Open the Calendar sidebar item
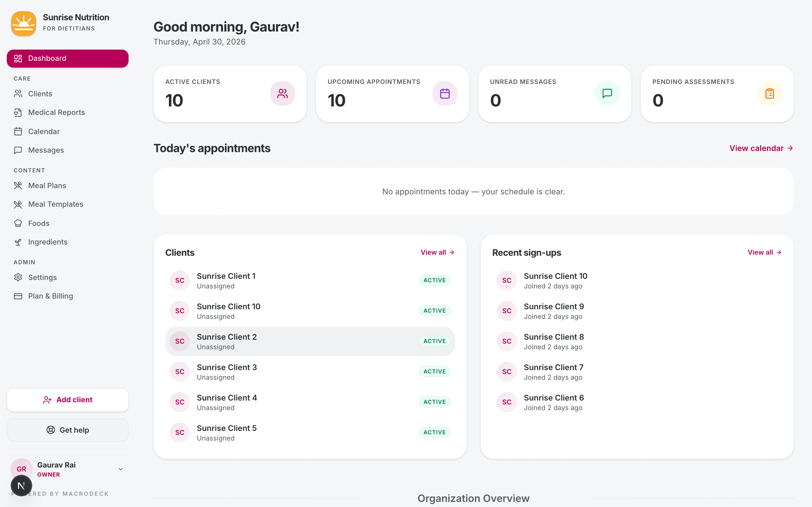Image resolution: width=812 pixels, height=507 pixels. tap(44, 132)
